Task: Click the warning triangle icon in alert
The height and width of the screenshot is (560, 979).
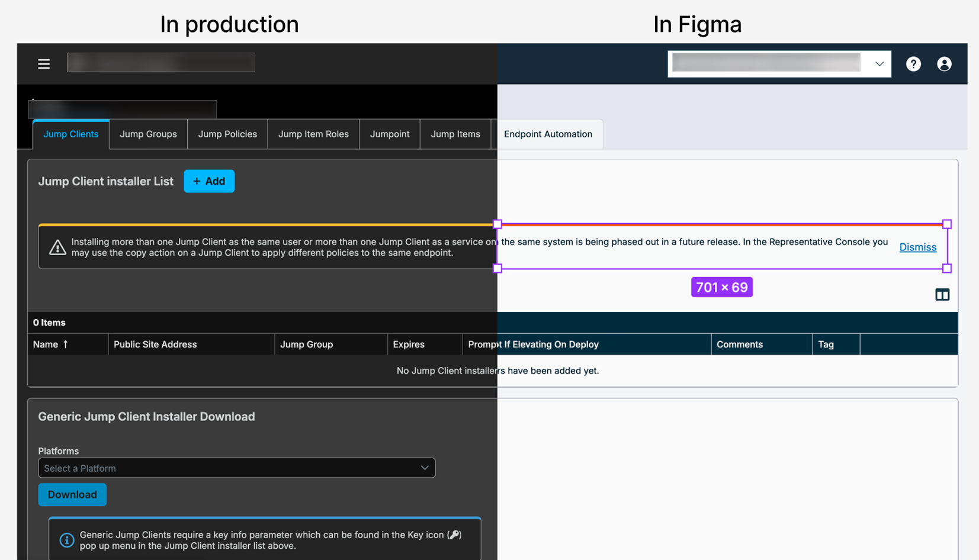Action: click(57, 247)
